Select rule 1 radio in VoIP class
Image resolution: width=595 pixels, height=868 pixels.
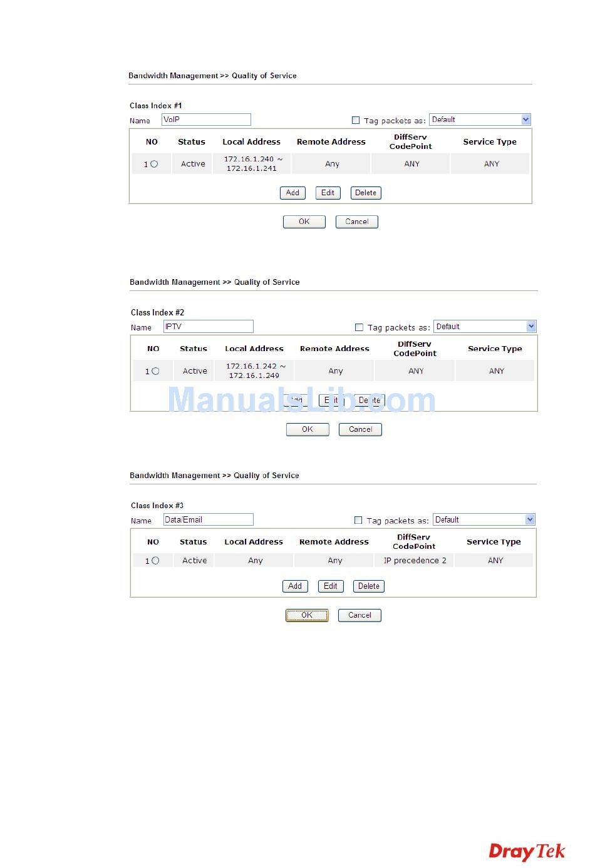click(154, 164)
